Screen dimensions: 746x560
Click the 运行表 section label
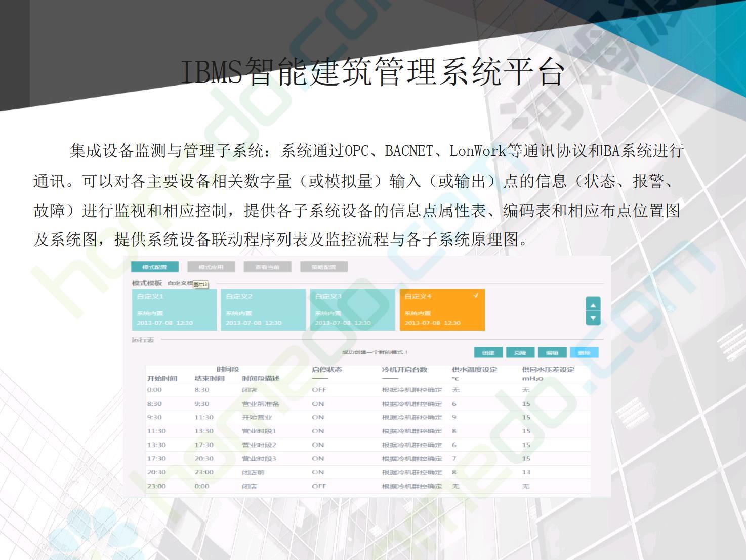(x=143, y=340)
